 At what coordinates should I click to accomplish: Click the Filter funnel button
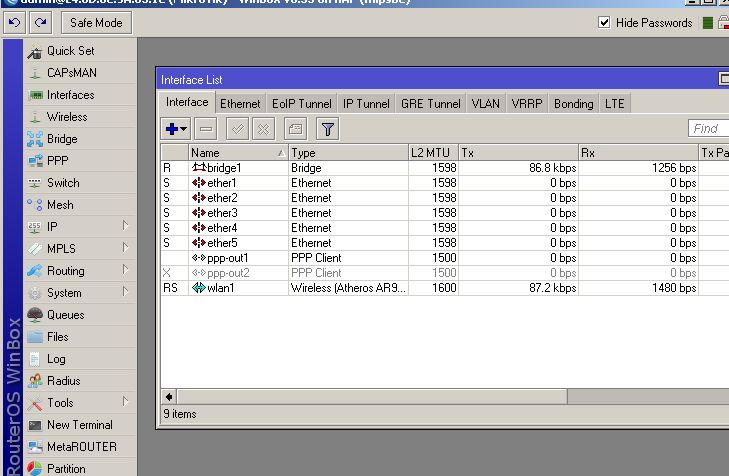point(327,129)
